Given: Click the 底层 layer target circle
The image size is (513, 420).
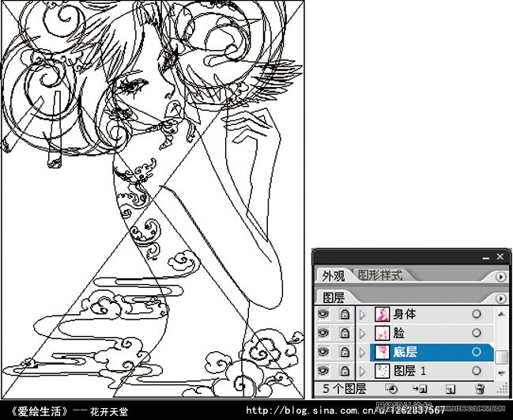Looking at the screenshot, I should [x=477, y=352].
